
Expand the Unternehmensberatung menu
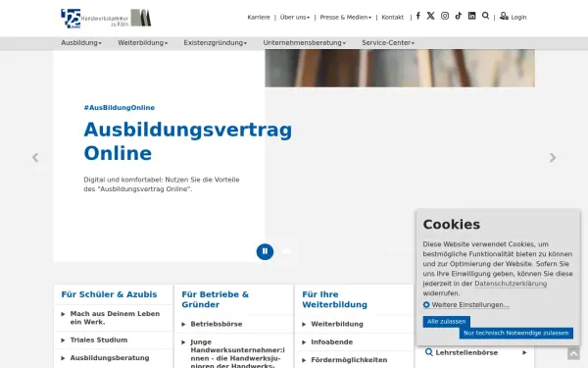point(305,43)
